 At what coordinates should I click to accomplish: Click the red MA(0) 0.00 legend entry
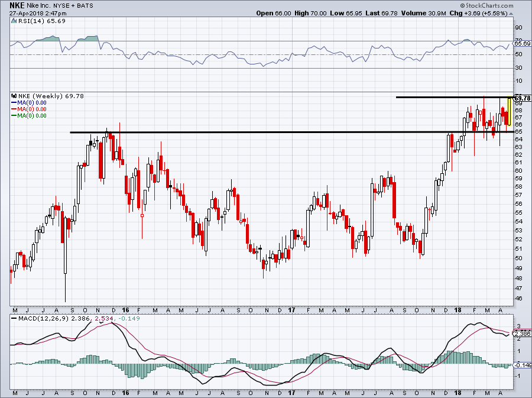point(29,109)
